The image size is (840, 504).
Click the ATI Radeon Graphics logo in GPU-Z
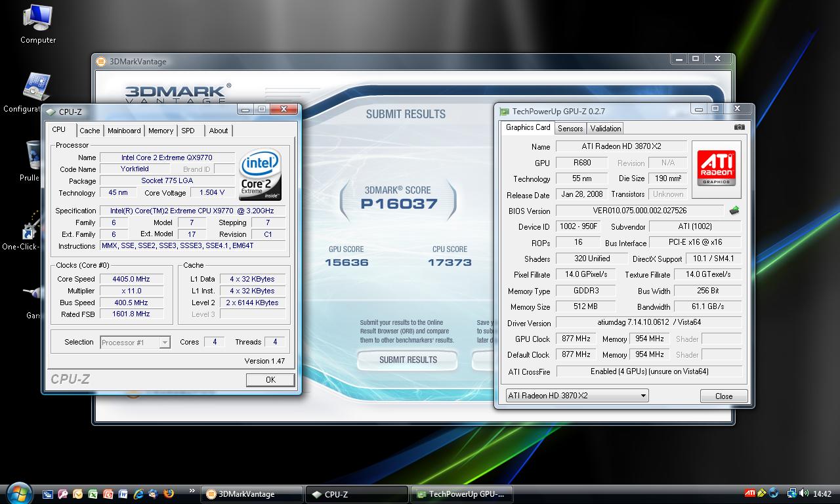point(716,169)
